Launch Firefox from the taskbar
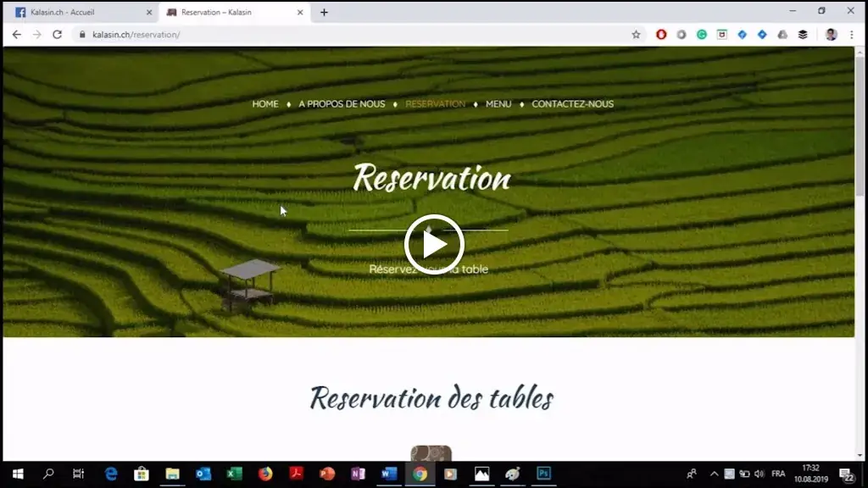Image resolution: width=868 pixels, height=488 pixels. tap(265, 474)
